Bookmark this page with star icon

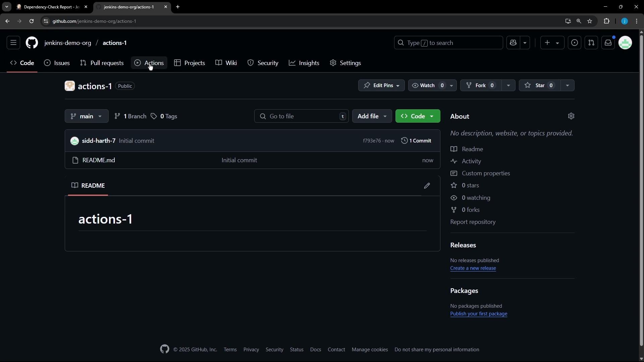tap(590, 21)
